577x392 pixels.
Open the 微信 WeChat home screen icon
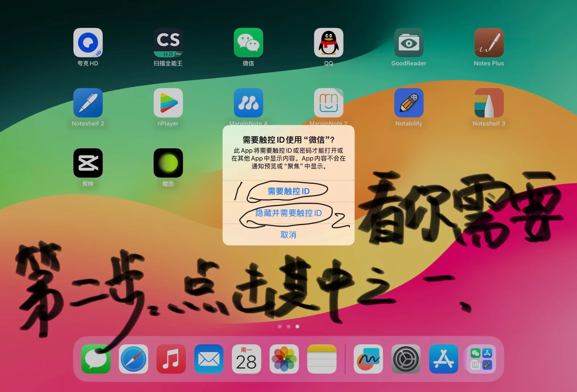click(248, 42)
